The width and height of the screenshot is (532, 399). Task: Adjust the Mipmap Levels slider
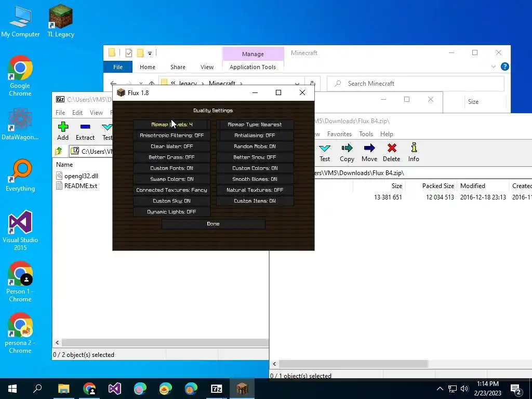coord(171,125)
